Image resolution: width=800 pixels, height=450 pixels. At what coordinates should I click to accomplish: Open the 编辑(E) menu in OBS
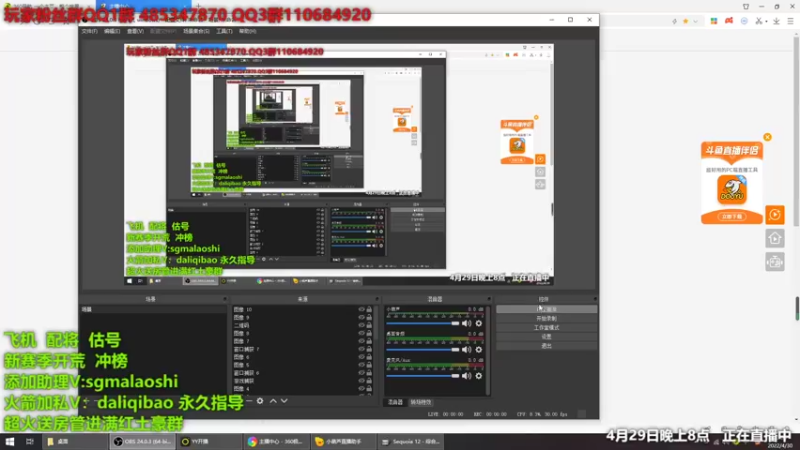click(x=112, y=31)
